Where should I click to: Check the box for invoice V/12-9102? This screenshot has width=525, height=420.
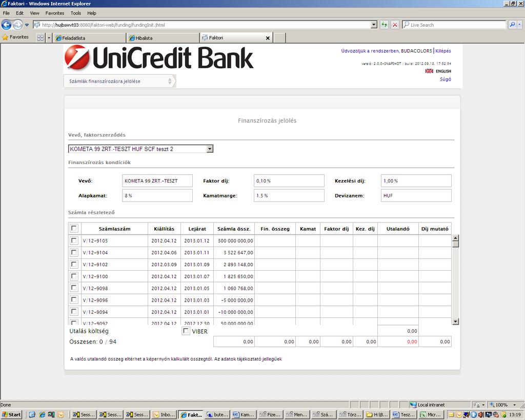[74, 264]
